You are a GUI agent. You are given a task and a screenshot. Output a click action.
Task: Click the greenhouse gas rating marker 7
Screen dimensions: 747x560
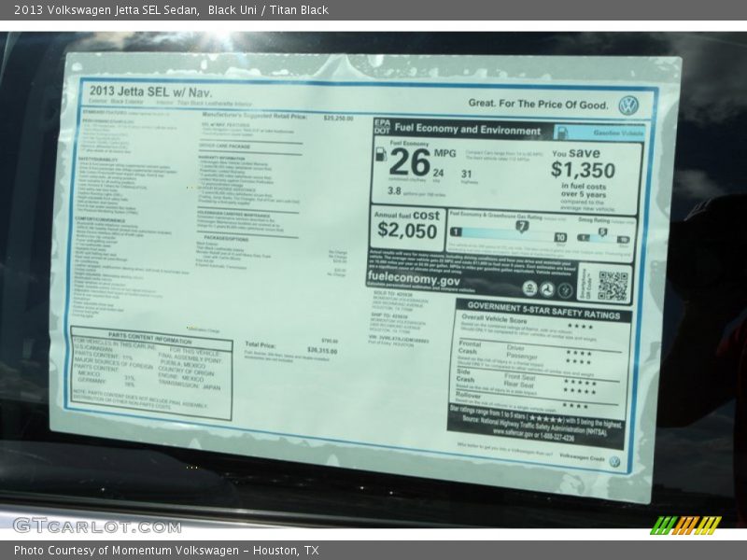tap(522, 226)
